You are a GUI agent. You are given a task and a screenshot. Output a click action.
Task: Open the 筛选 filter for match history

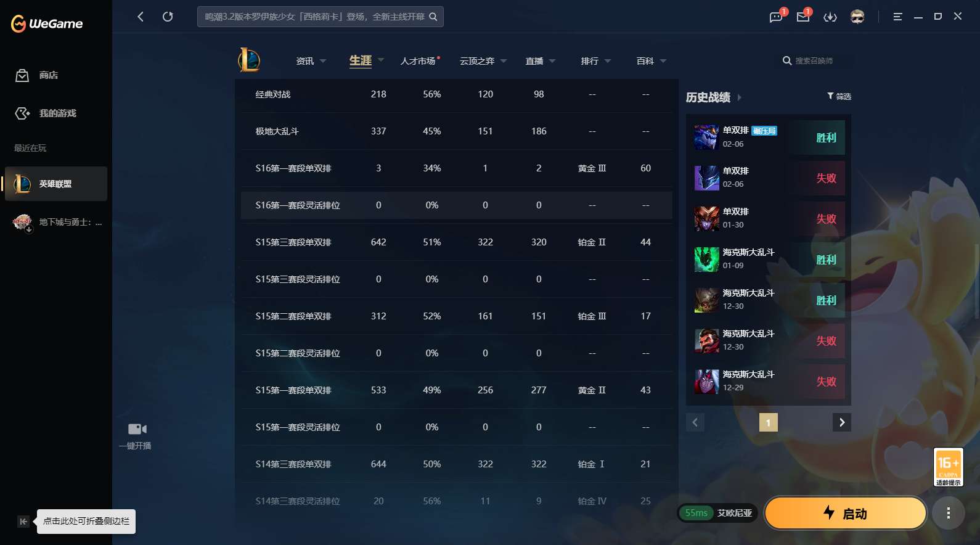tap(839, 96)
